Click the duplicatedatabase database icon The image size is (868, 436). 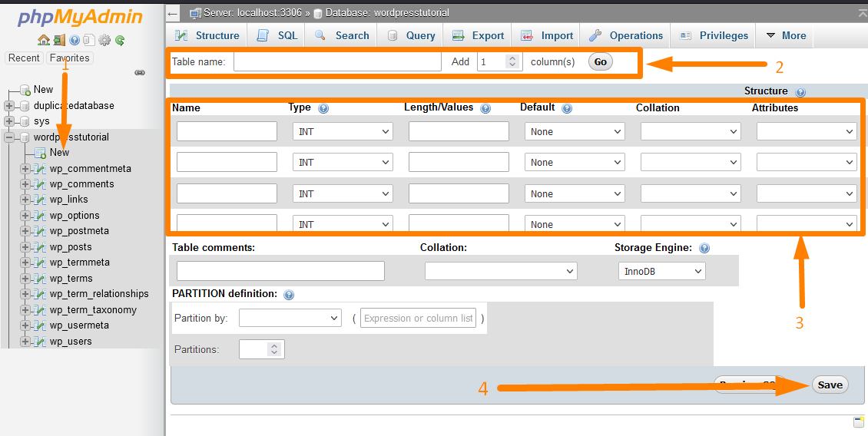(x=25, y=106)
